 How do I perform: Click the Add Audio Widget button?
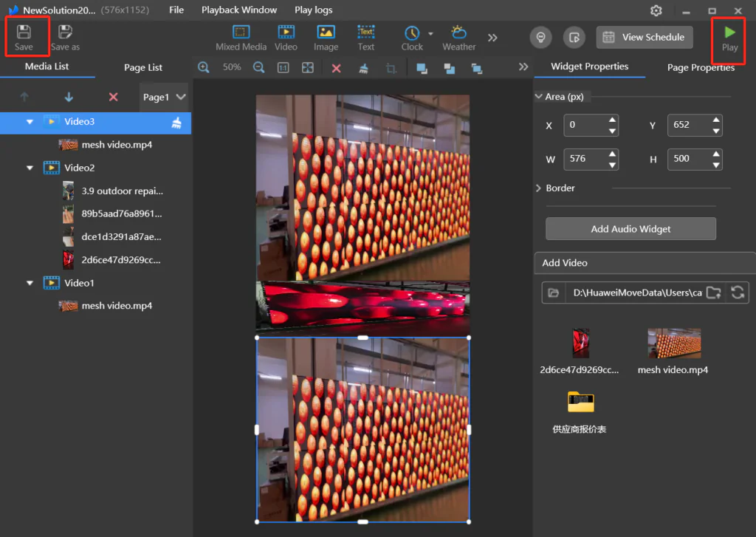(630, 229)
